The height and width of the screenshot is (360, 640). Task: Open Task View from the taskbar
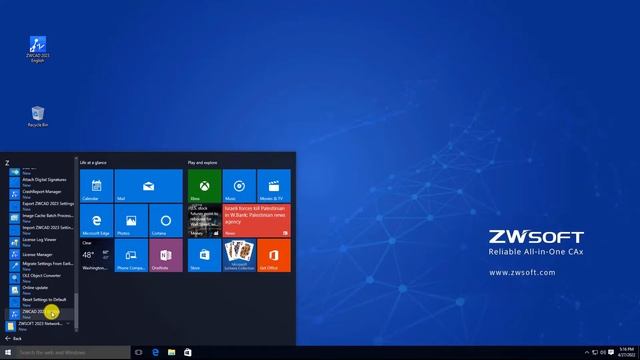point(139,352)
